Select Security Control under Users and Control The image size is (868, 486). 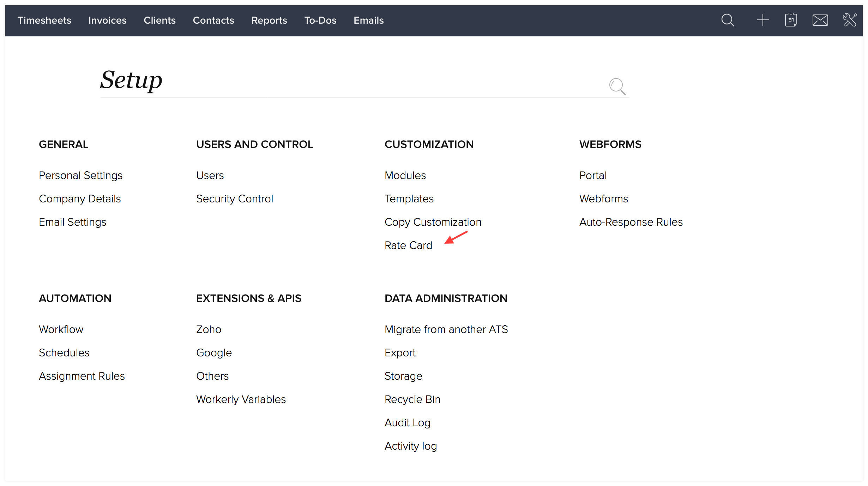pyautogui.click(x=234, y=199)
